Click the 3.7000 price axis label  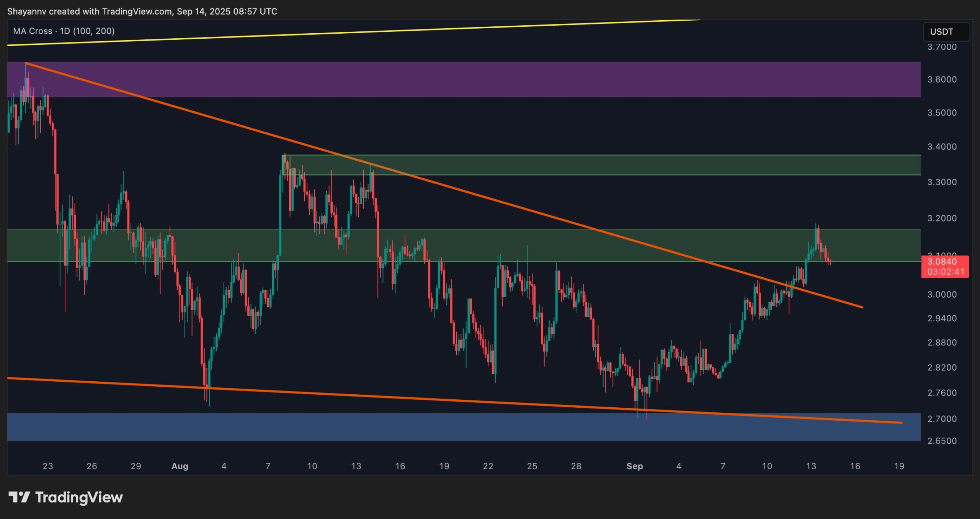942,47
